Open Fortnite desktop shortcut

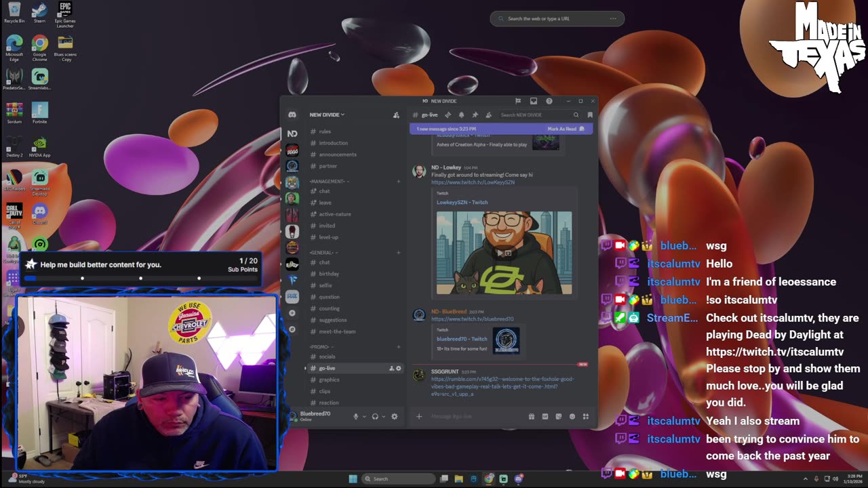pos(39,113)
